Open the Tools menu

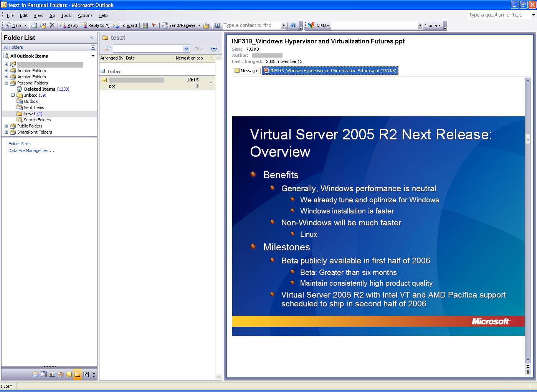pos(66,15)
